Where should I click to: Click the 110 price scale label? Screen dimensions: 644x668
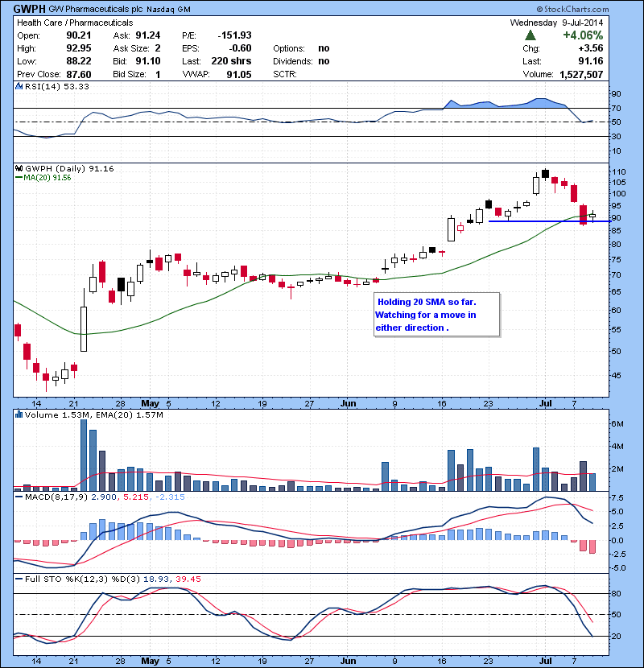tap(619, 172)
